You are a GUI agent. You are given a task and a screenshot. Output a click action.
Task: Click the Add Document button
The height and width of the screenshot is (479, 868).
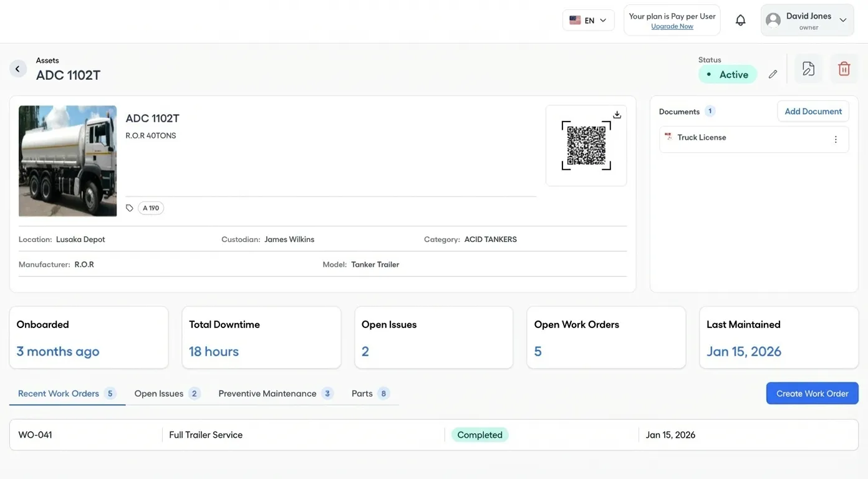click(813, 110)
